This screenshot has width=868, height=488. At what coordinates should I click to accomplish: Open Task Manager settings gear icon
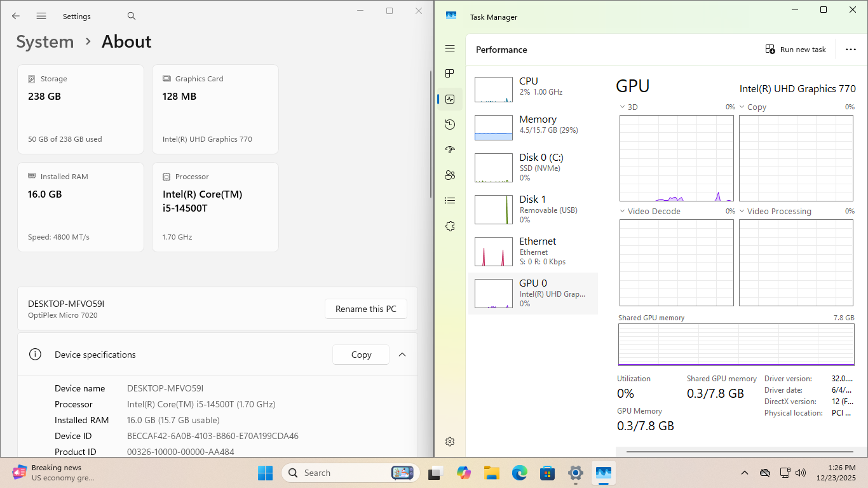tap(450, 442)
